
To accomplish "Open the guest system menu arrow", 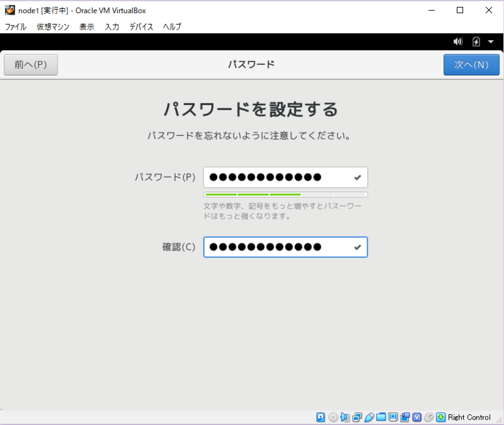I will click(x=491, y=42).
